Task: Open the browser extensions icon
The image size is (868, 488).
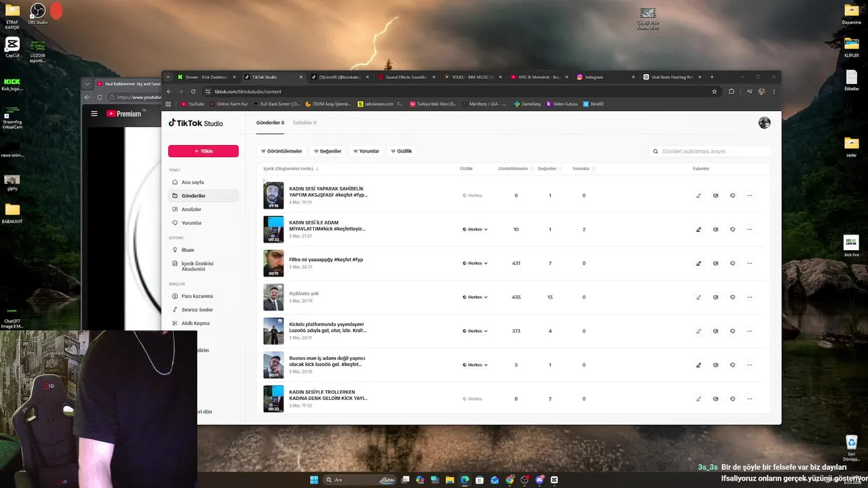Action: (731, 91)
